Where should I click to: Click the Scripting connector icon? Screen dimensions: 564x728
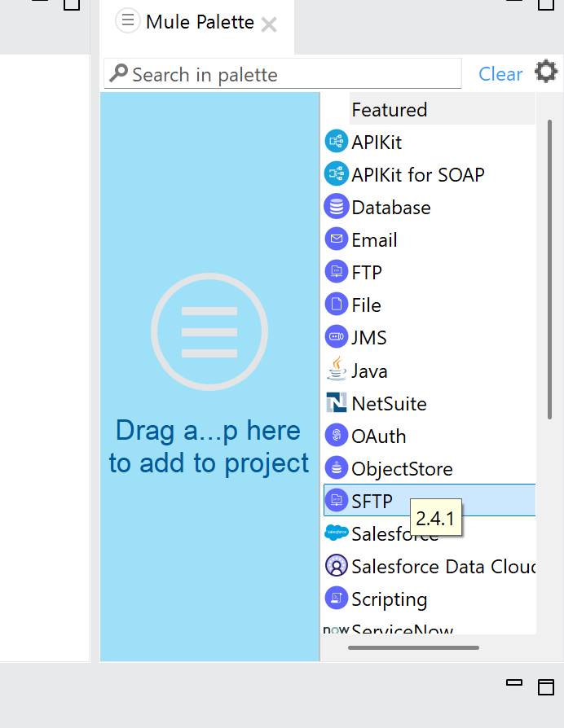click(337, 599)
